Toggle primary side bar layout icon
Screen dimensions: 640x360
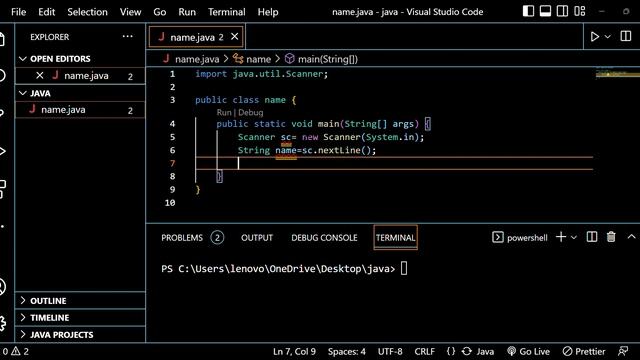click(528, 11)
